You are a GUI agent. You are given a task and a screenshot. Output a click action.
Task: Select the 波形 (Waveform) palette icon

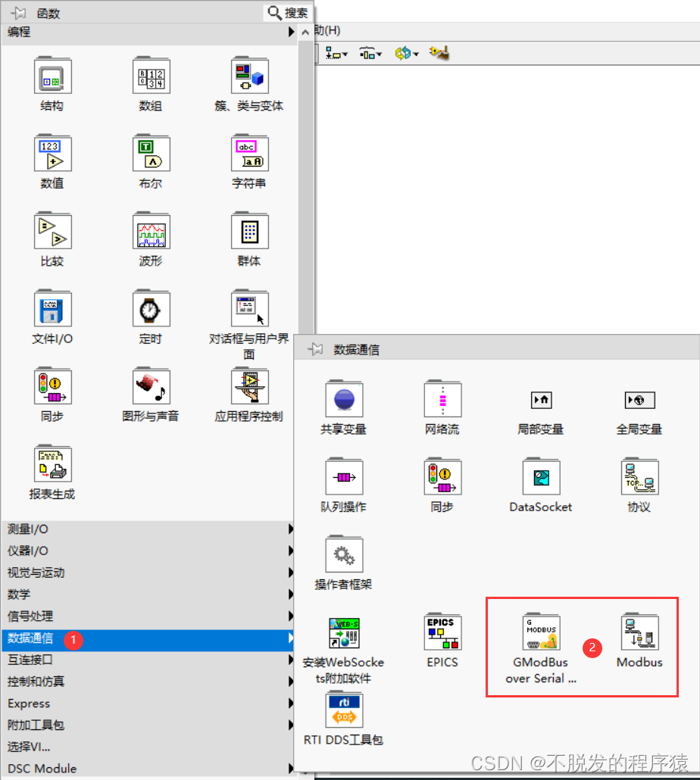coord(150,231)
